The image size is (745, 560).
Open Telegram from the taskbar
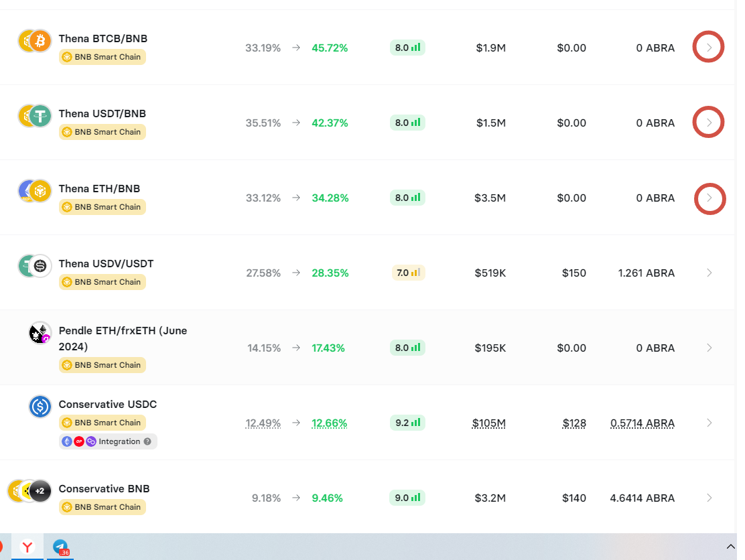point(60,547)
